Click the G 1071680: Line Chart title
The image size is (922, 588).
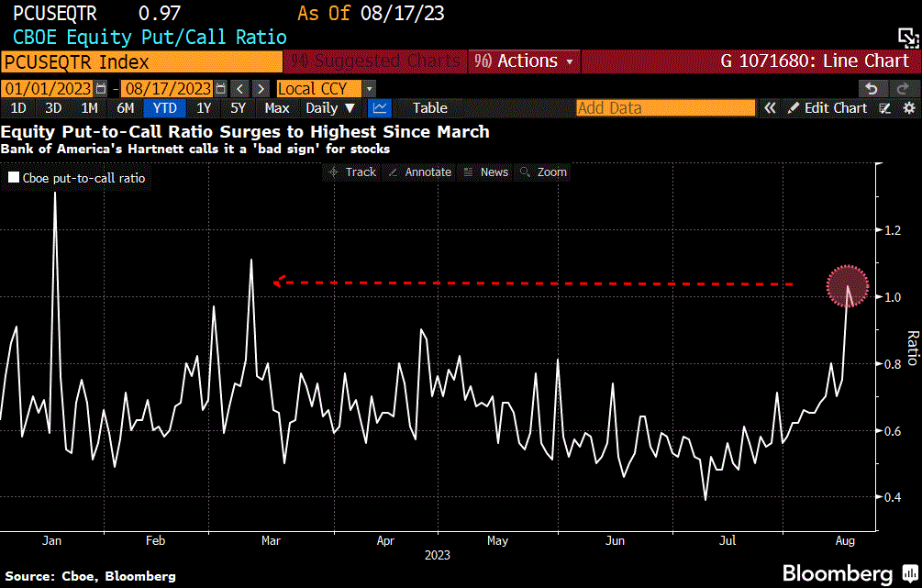[x=815, y=61]
